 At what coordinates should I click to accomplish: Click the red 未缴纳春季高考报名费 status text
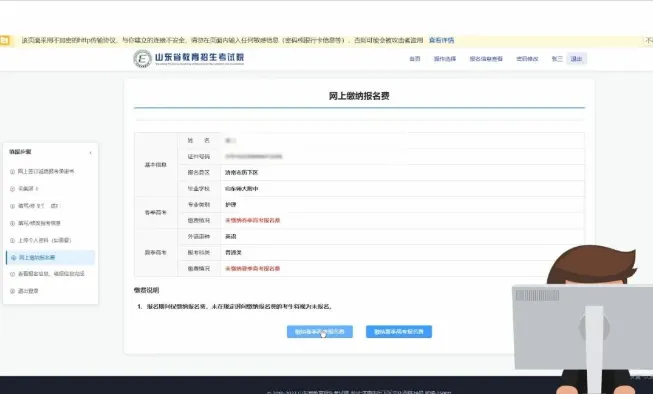point(252,220)
